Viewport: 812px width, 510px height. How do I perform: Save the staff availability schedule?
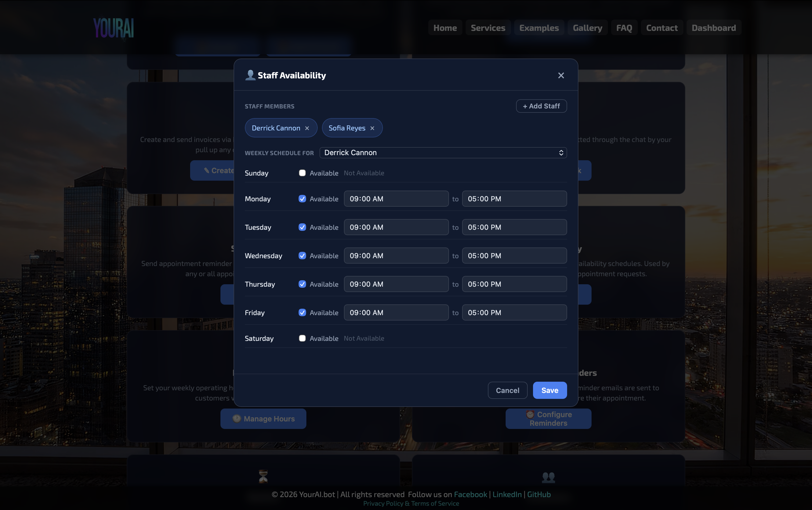tap(550, 390)
